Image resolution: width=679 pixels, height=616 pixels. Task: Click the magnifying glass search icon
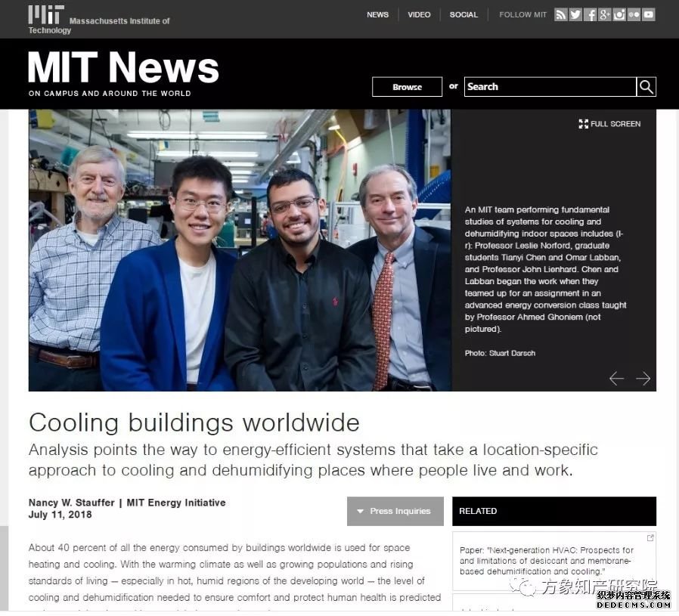(646, 87)
